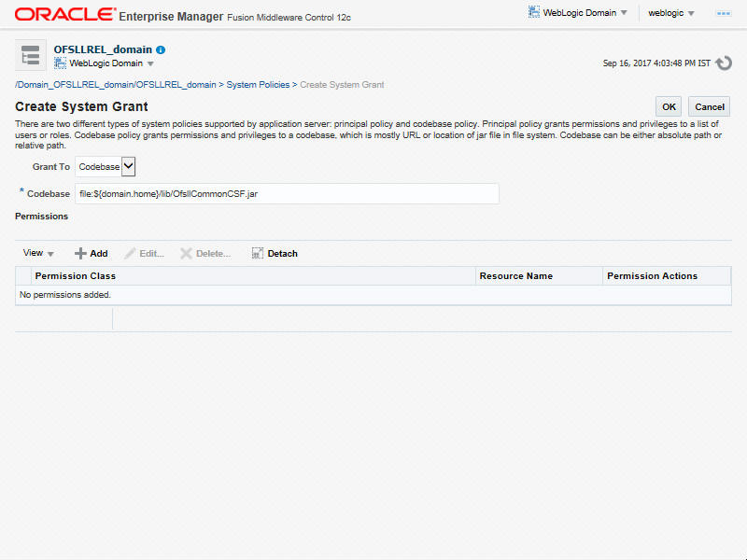Add a new permission
This screenshot has height=560, width=747.
[x=91, y=253]
